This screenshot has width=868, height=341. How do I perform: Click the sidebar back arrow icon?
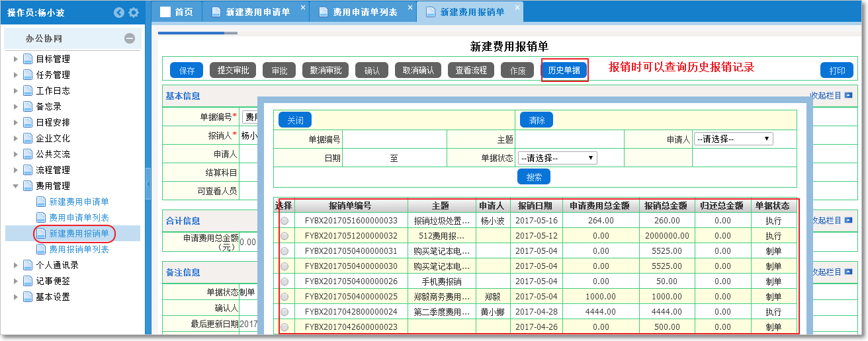click(119, 12)
